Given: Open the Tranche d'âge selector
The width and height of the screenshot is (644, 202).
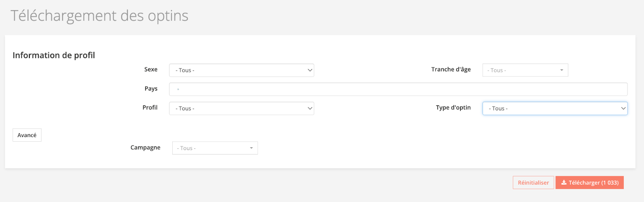Looking at the screenshot, I should (x=525, y=70).
